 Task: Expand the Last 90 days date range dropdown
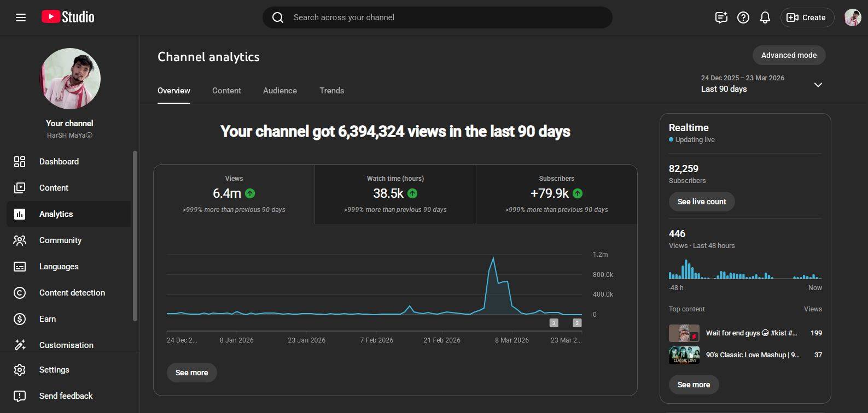818,85
